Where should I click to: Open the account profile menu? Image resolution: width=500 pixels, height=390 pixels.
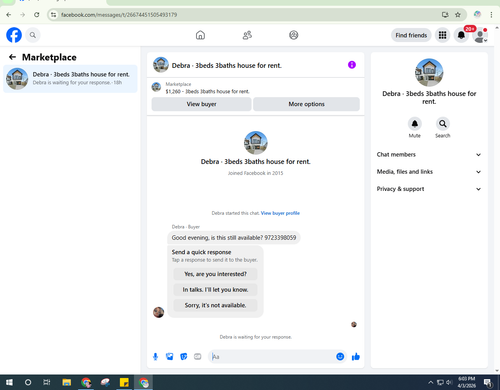[480, 35]
